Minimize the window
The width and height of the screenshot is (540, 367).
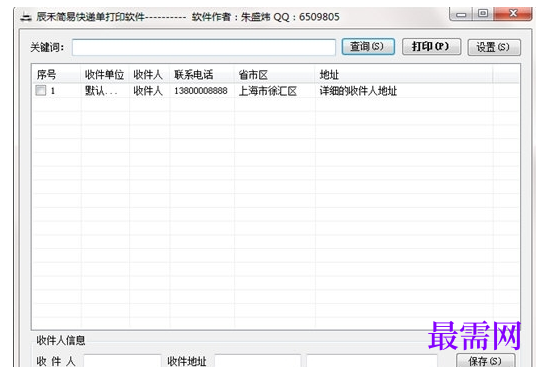coord(461,14)
